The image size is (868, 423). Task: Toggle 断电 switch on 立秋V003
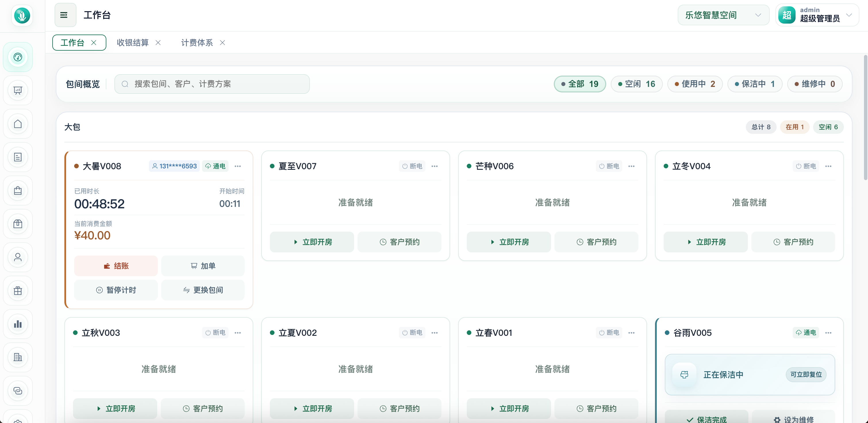(x=215, y=333)
